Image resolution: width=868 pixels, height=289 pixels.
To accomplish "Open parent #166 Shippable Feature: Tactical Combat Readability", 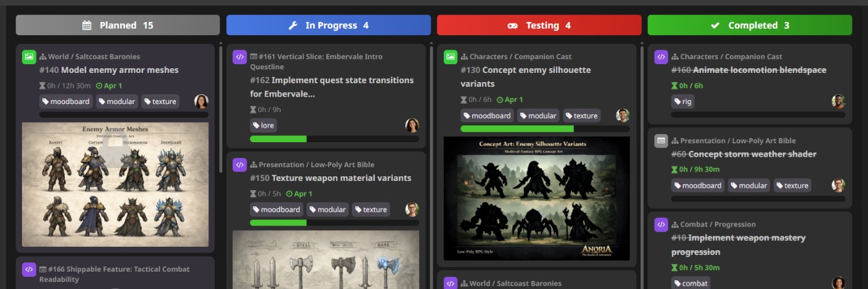I will 115,274.
